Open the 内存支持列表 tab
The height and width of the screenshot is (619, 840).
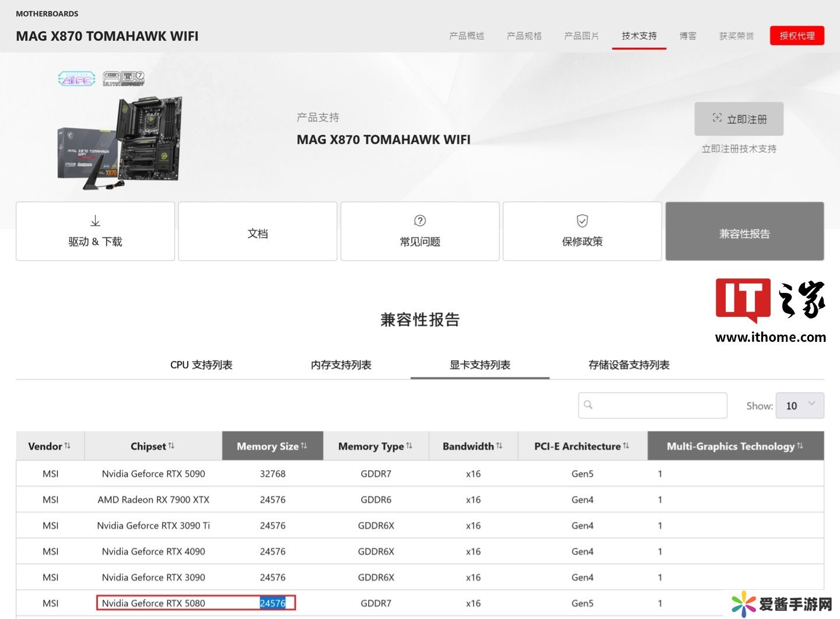[x=341, y=365]
